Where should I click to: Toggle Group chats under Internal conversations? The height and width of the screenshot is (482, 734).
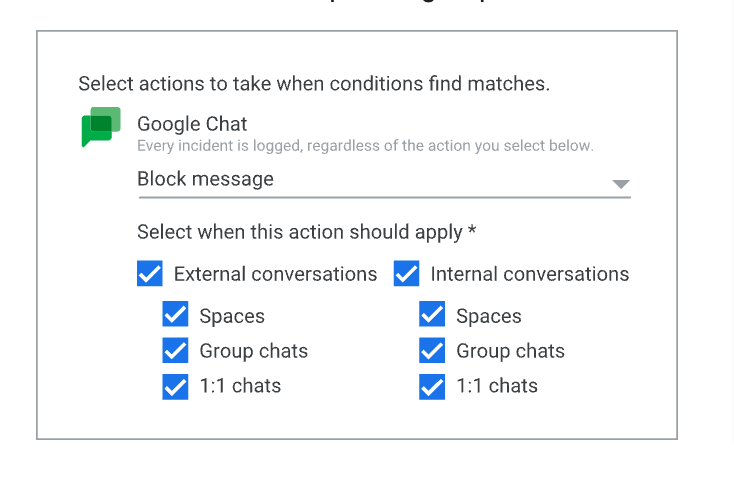(432, 350)
